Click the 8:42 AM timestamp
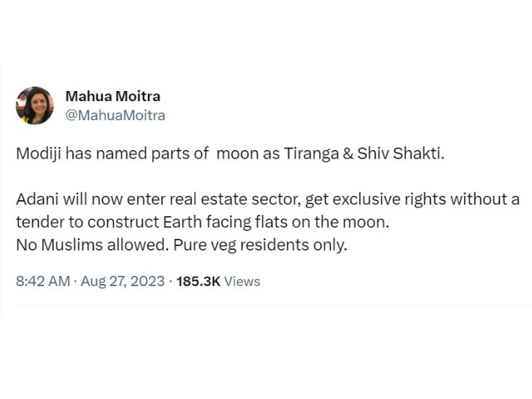Image resolution: width=532 pixels, height=399 pixels. pyautogui.click(x=43, y=281)
